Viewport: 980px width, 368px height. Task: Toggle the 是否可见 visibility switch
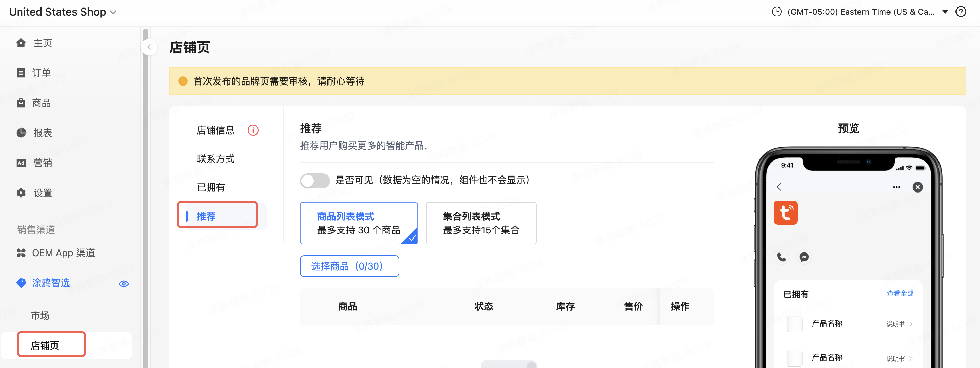tap(315, 181)
